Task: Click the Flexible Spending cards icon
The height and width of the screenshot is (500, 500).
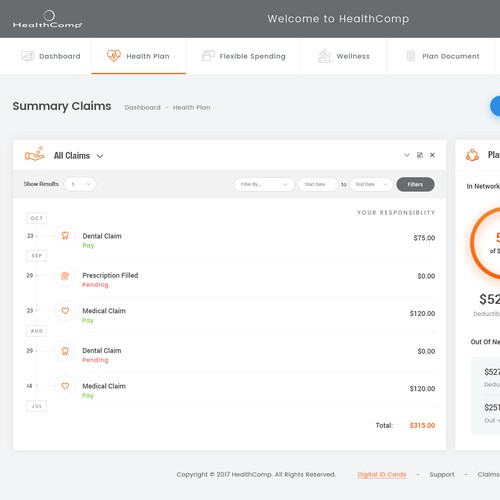Action: point(208,56)
